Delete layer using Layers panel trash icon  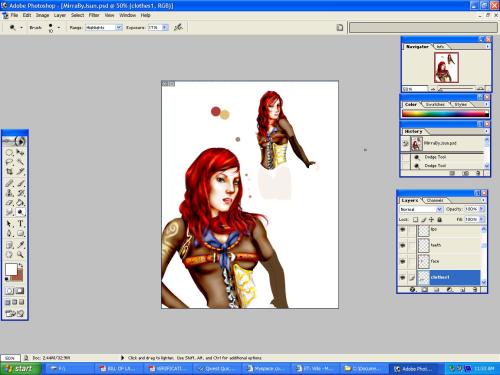coord(475,290)
